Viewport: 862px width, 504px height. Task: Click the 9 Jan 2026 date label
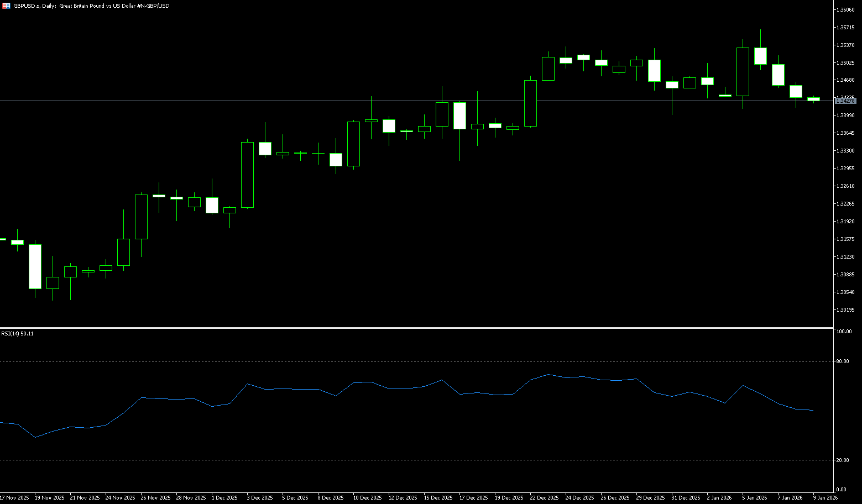pos(825,498)
